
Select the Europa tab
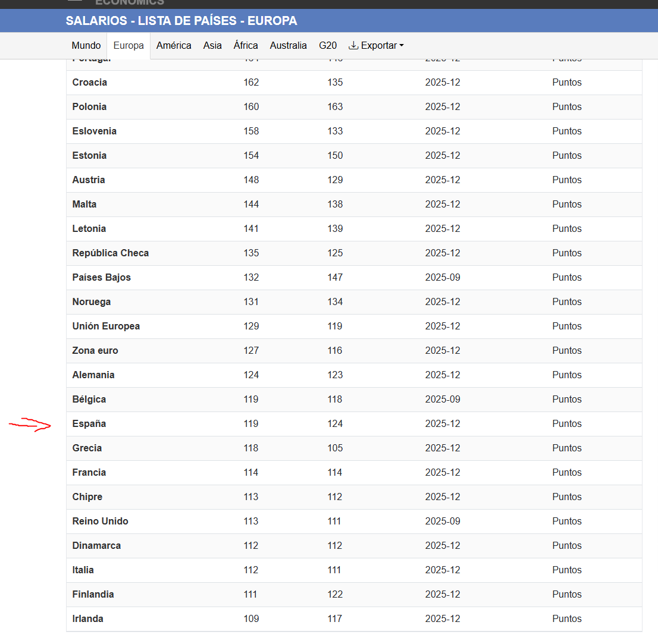click(x=129, y=45)
